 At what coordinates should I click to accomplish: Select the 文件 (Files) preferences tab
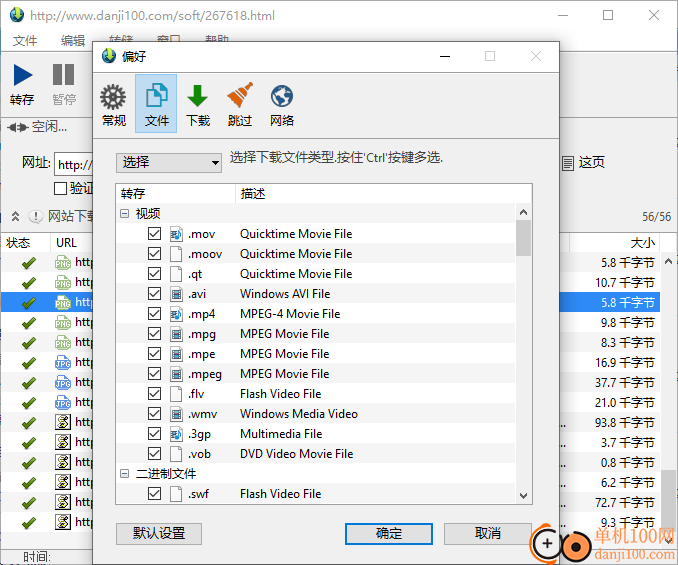click(x=156, y=104)
